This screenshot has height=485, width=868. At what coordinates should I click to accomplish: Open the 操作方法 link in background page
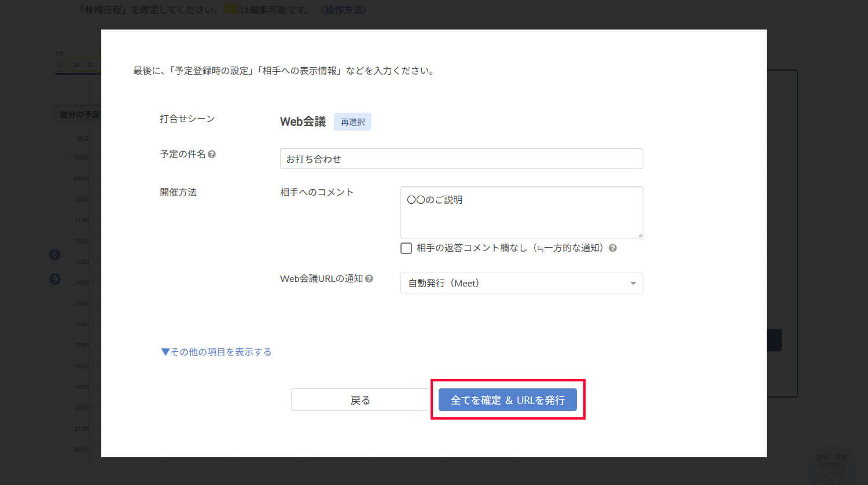pos(344,10)
